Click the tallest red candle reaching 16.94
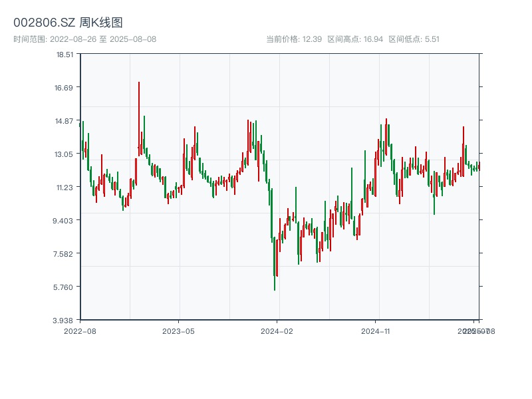This screenshot has width=532, height=399. 139,119
